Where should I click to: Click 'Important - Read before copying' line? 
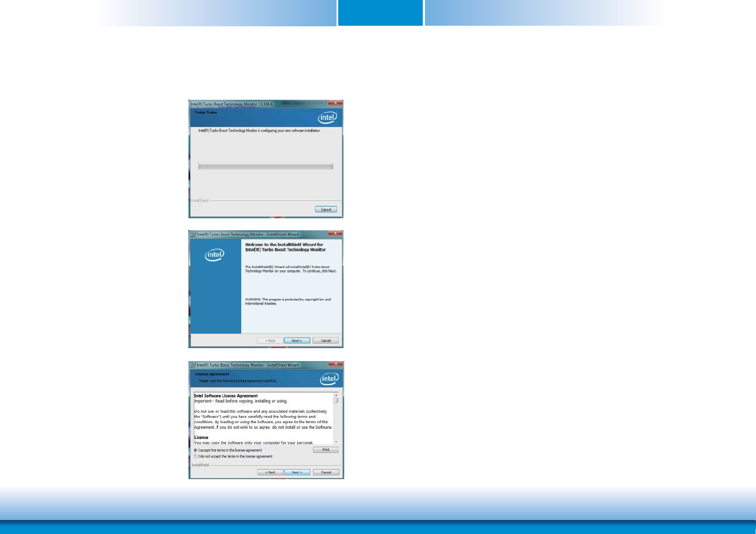pyautogui.click(x=241, y=401)
